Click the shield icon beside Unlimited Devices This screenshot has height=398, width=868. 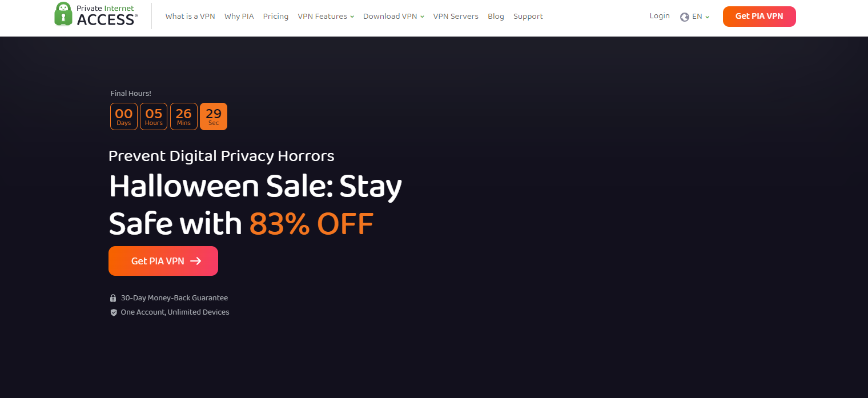tap(113, 312)
